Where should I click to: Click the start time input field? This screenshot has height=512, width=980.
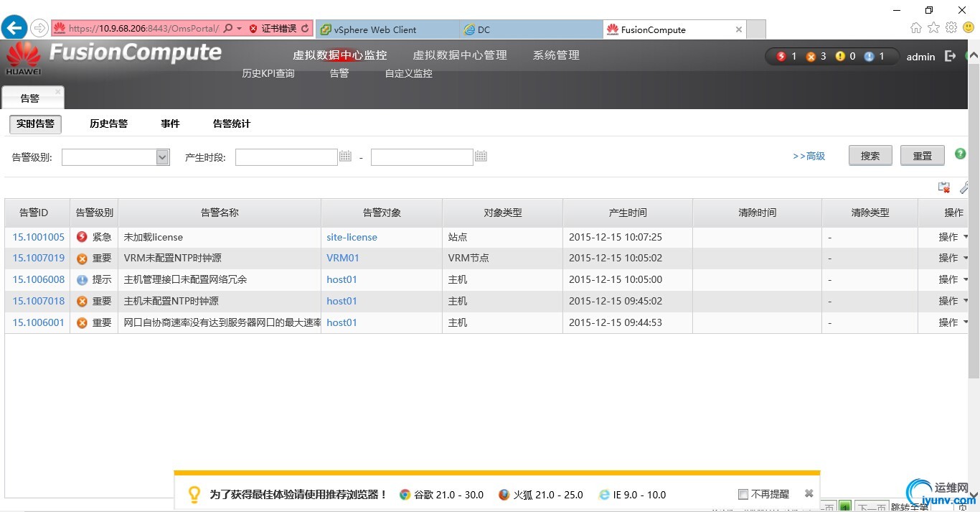[x=286, y=157]
